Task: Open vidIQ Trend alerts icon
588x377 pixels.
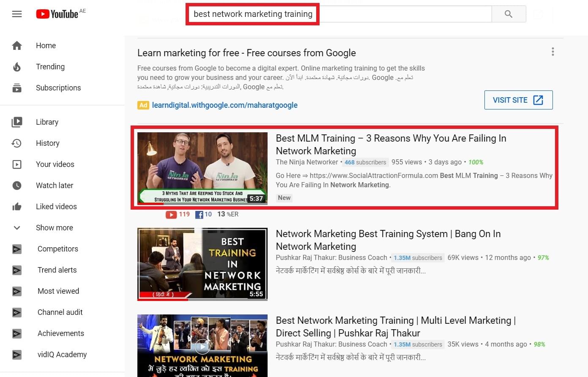Action: (x=17, y=270)
